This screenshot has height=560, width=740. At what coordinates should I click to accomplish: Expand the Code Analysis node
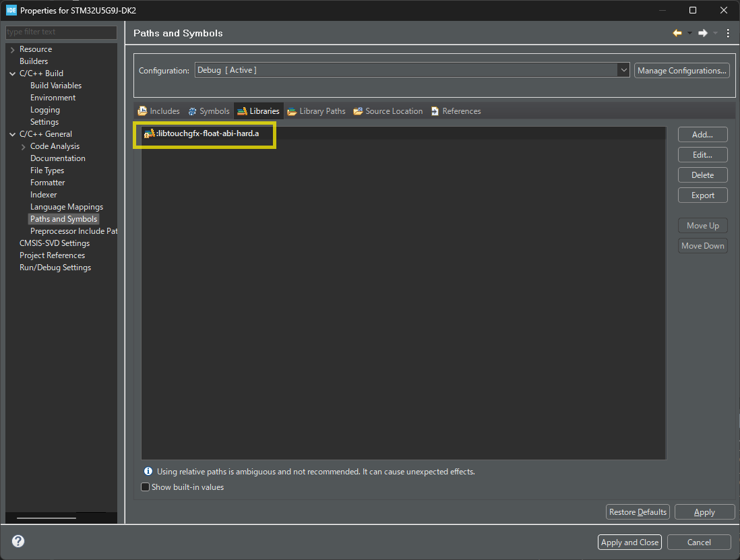pyautogui.click(x=24, y=147)
